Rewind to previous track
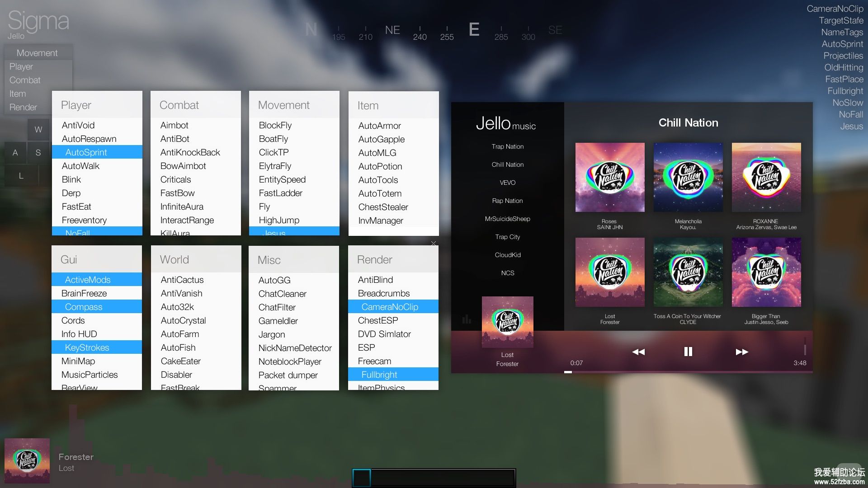Image resolution: width=868 pixels, height=488 pixels. tap(638, 352)
